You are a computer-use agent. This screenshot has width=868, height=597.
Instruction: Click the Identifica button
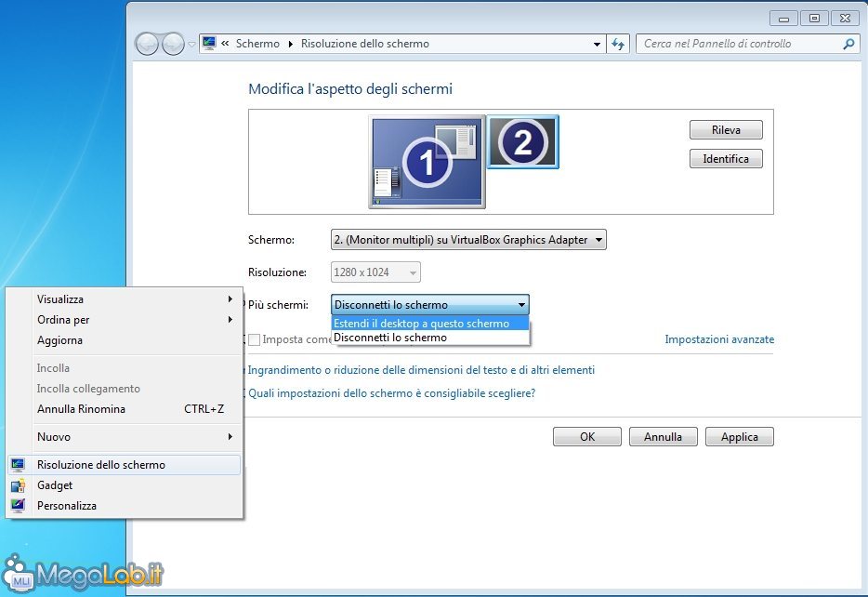pos(726,159)
